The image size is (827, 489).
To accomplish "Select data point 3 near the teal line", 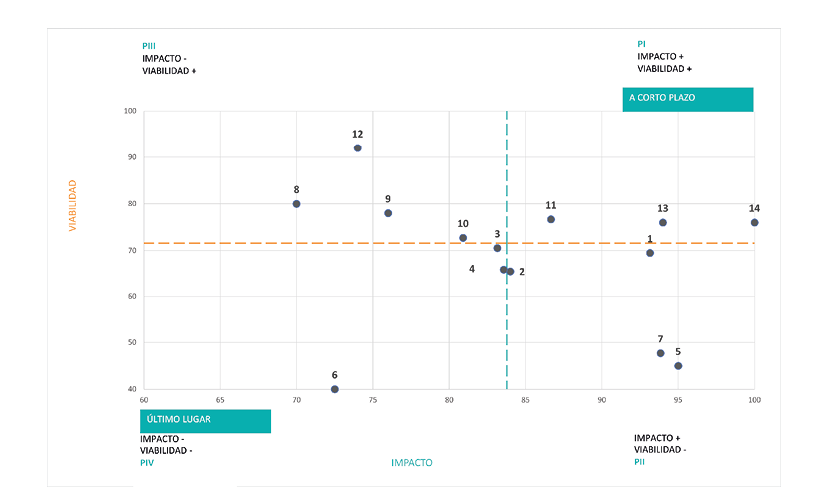I will [497, 248].
